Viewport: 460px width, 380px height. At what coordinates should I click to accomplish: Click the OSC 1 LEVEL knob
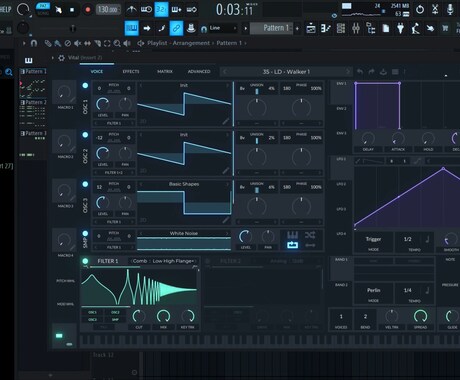(103, 104)
